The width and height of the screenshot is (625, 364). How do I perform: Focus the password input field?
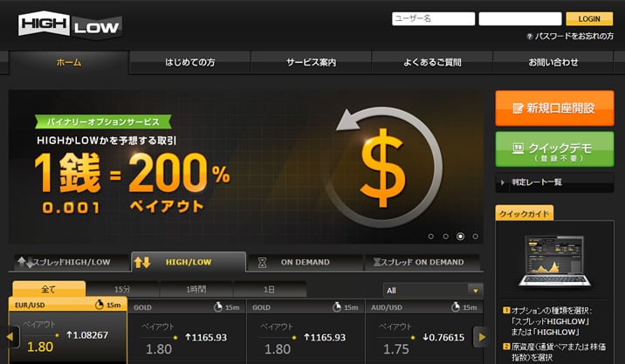[x=520, y=18]
